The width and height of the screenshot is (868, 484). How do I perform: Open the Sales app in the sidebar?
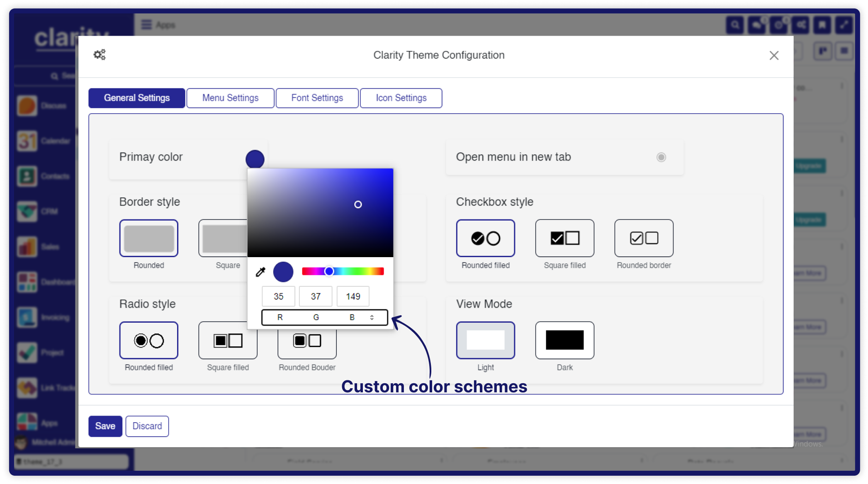click(27, 247)
